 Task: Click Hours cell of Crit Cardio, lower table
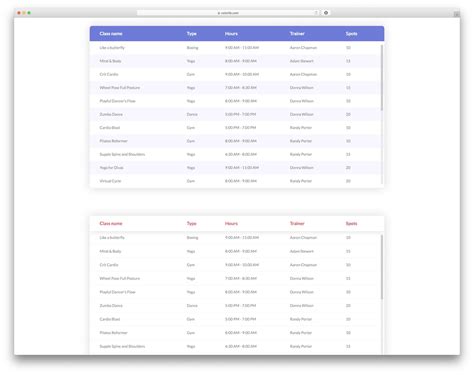click(x=242, y=265)
